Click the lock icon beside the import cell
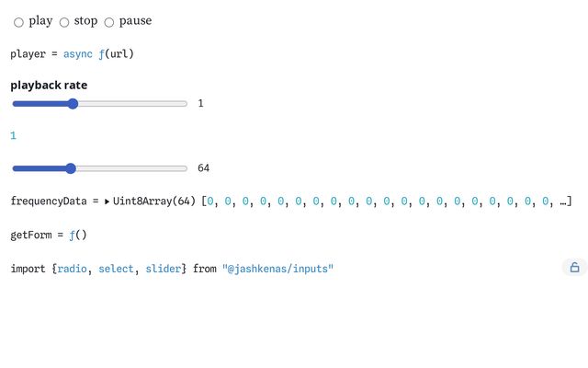The height and width of the screenshot is (368, 588). (x=574, y=268)
